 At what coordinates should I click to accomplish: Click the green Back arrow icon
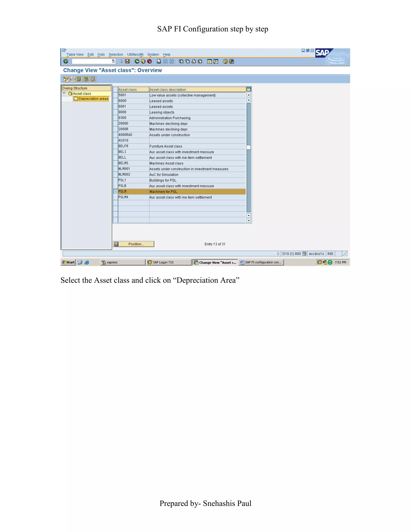[x=137, y=61]
